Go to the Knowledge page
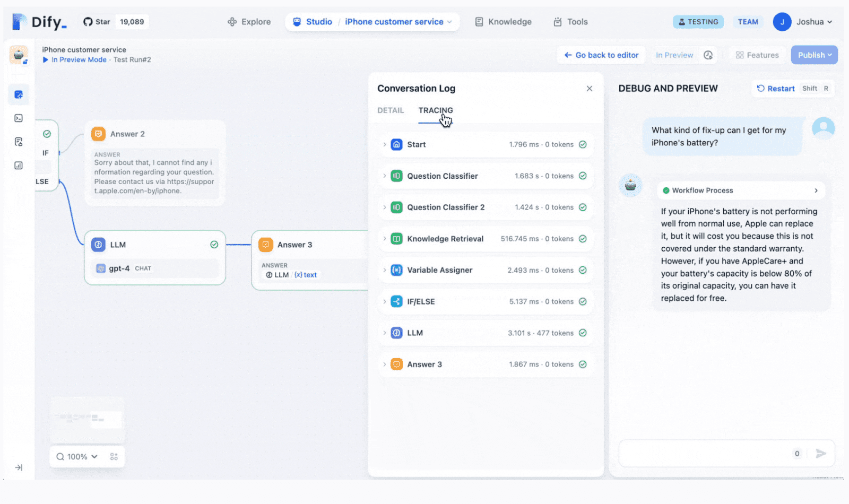The width and height of the screenshot is (849, 504). [x=503, y=22]
